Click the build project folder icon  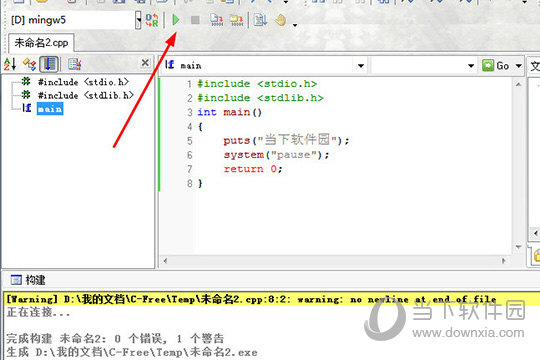236,20
